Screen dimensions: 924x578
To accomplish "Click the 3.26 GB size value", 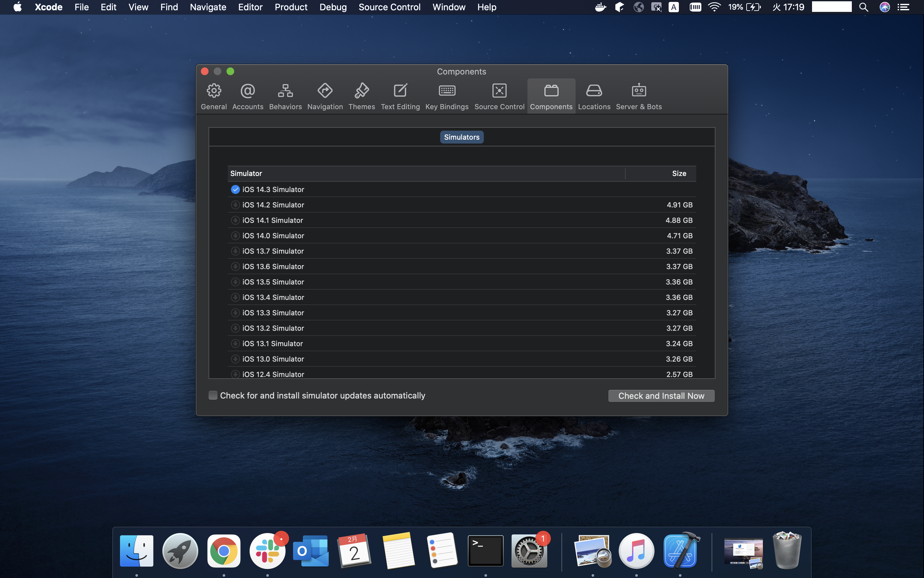I will [679, 359].
